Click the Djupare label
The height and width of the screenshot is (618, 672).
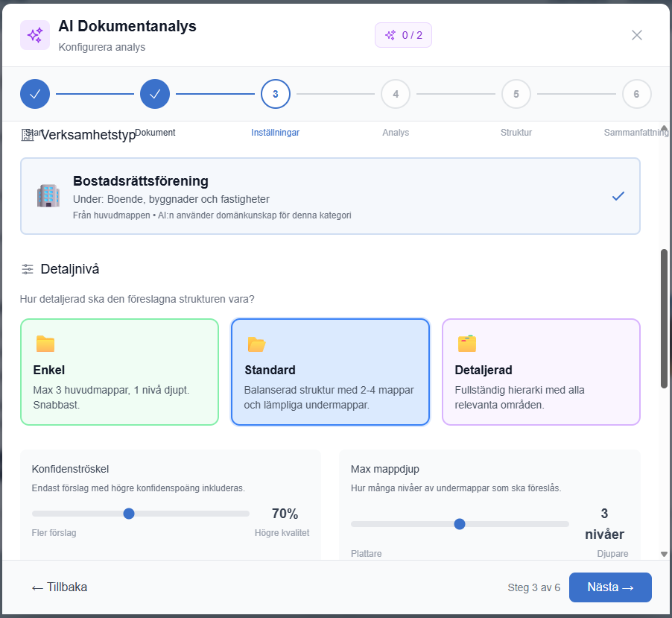tap(613, 554)
